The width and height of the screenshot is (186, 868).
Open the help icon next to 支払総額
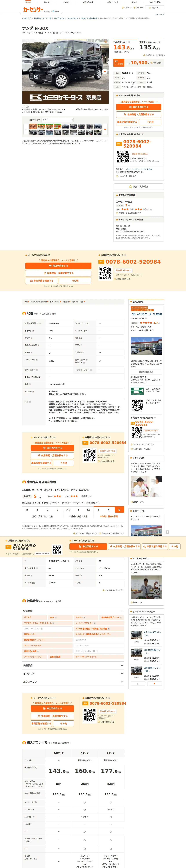129,42
